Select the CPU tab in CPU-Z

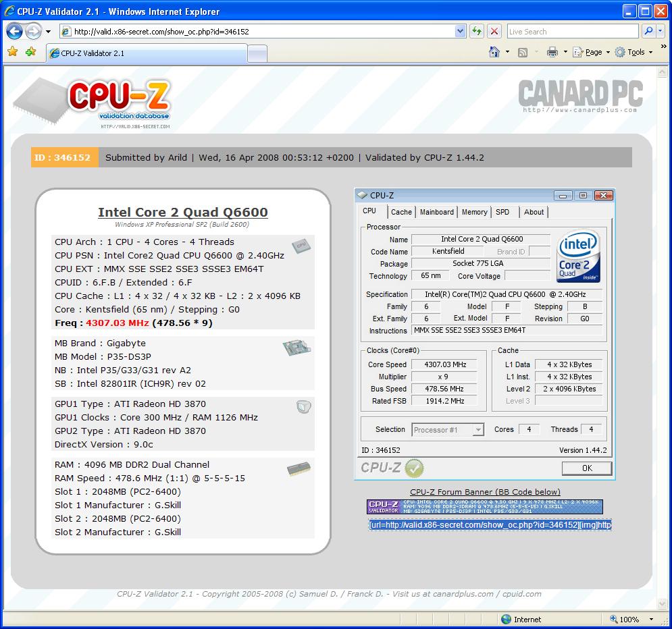click(x=369, y=211)
